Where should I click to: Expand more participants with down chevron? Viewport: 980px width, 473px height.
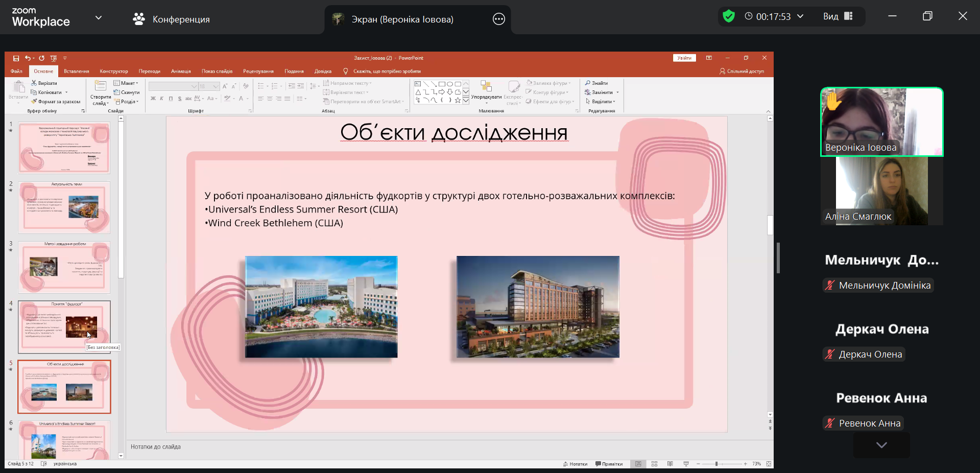coord(881,445)
